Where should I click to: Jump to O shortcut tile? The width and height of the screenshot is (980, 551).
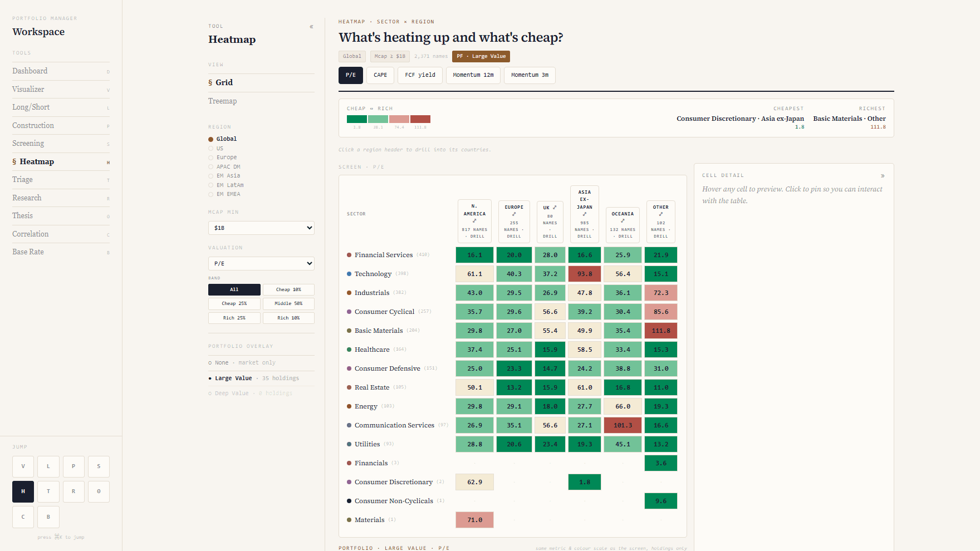[99, 491]
